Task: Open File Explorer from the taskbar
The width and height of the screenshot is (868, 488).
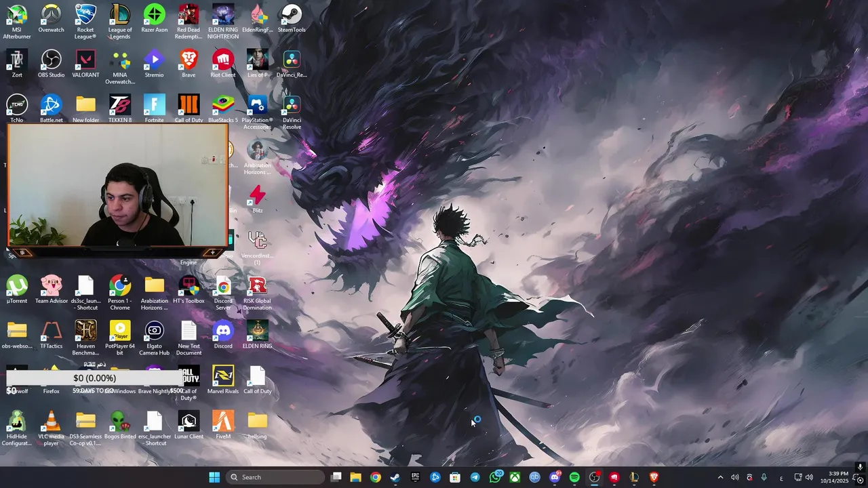Action: (355, 477)
